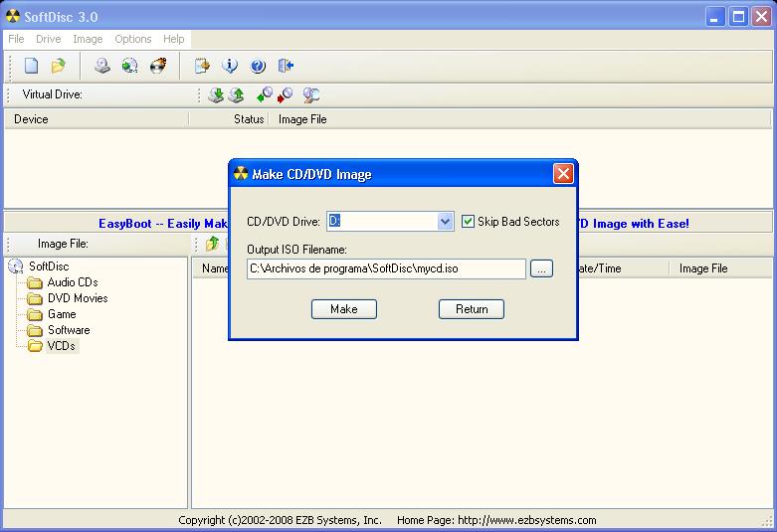Uncheck the Skip Bad Sectors checkbox
The image size is (777, 532).
point(468,222)
